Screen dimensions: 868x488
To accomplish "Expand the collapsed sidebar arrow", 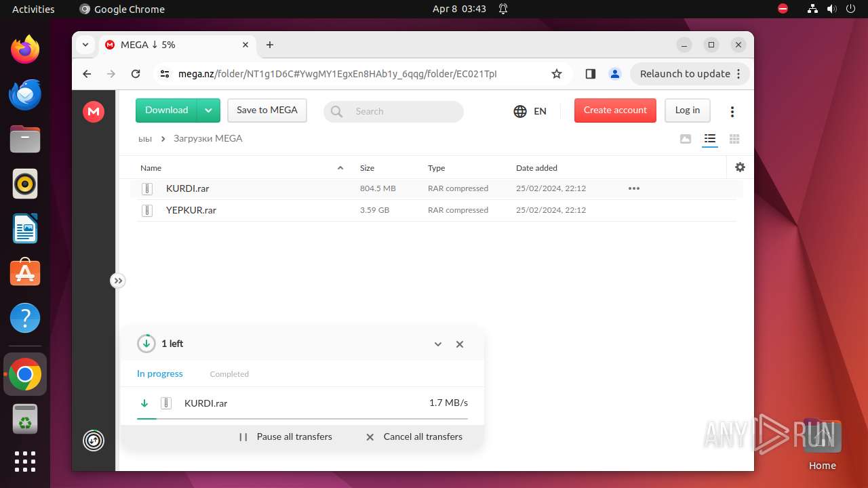I will [118, 281].
